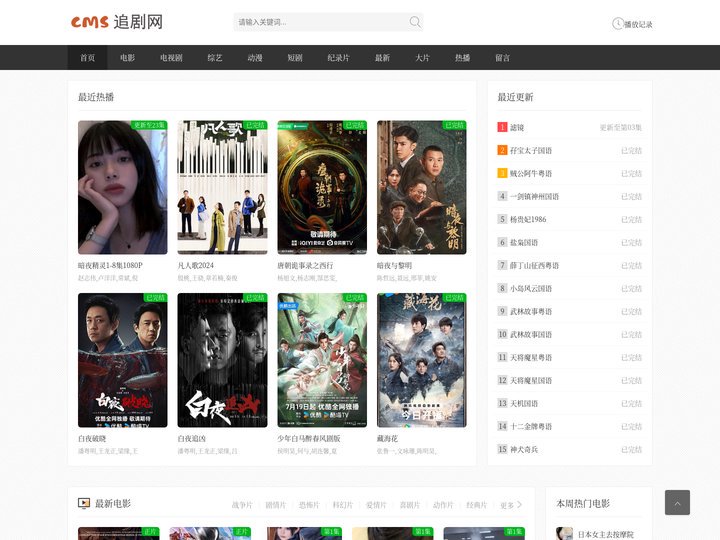The image size is (720, 540).
Task: Click the 藏海花 title link
Action: (x=388, y=439)
